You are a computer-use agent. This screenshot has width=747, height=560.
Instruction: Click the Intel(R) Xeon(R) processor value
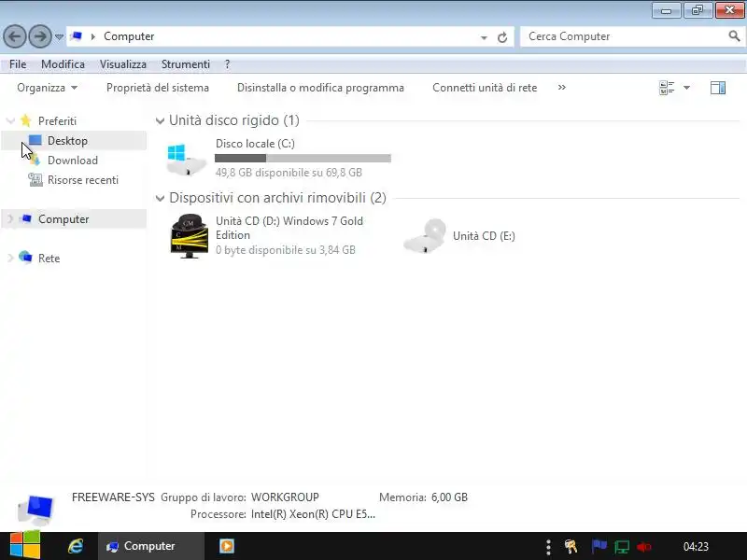click(x=313, y=514)
